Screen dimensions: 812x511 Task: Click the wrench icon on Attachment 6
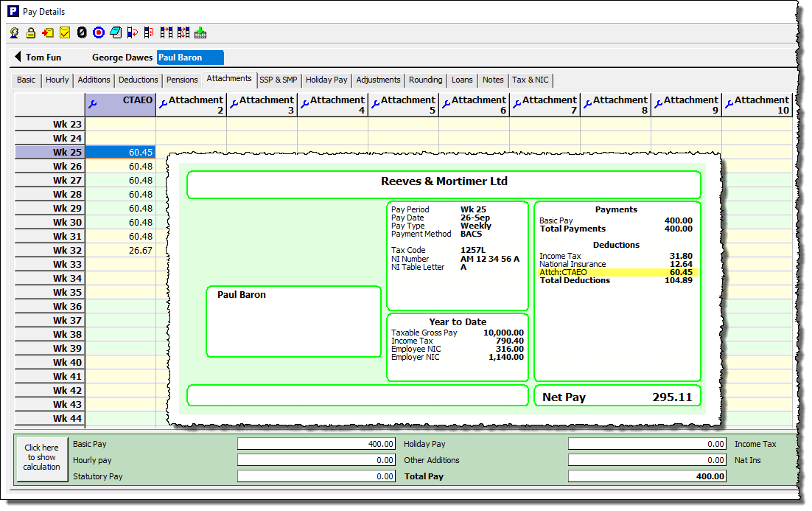click(x=447, y=104)
